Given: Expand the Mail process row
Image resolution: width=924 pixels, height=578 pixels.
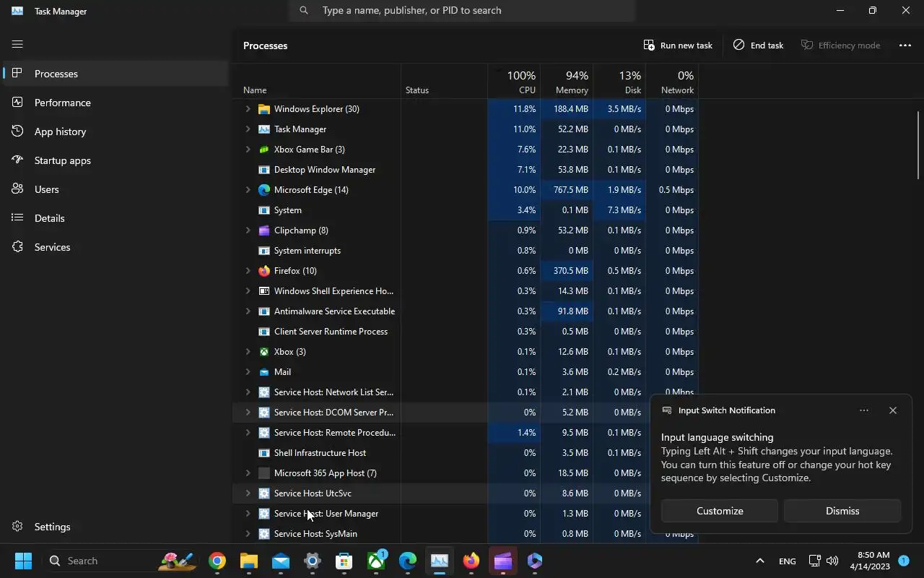Looking at the screenshot, I should pos(248,372).
